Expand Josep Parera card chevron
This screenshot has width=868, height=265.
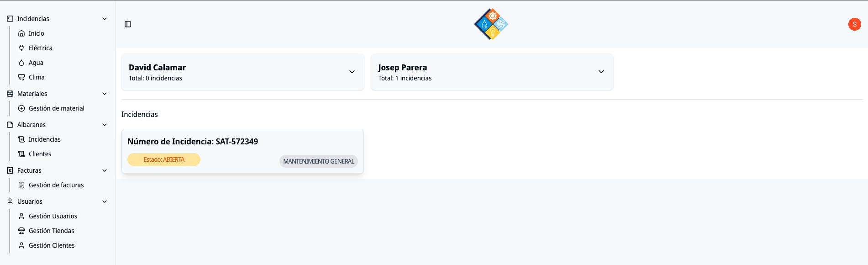pos(601,72)
